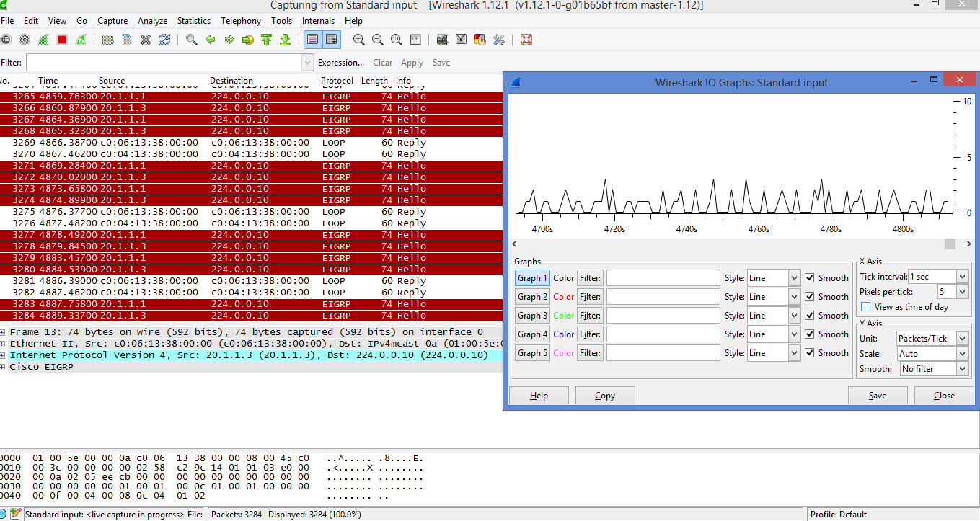Click IO graph horizontal scrollbar thumb
The width and height of the screenshot is (980, 521).
click(950, 244)
